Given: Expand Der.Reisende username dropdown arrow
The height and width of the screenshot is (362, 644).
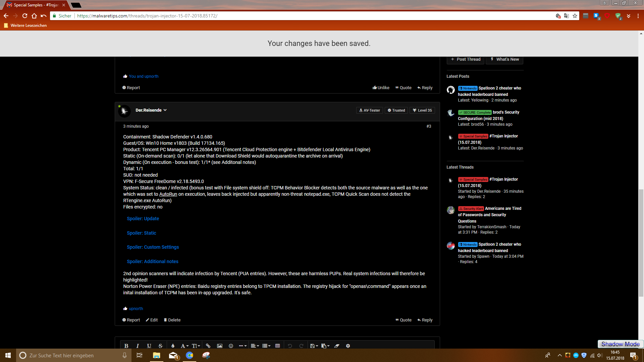Looking at the screenshot, I should pyautogui.click(x=165, y=110).
